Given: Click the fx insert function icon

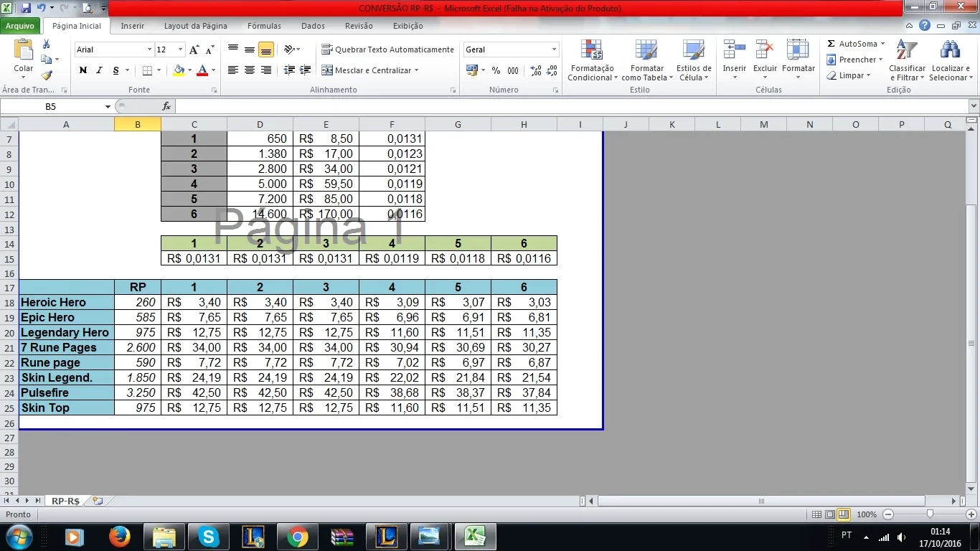Looking at the screenshot, I should [166, 106].
